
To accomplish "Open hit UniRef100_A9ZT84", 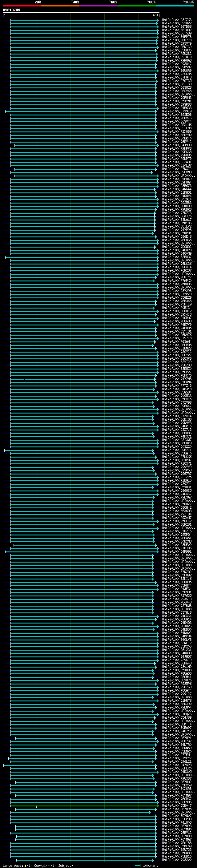I will (x=176, y=514).
